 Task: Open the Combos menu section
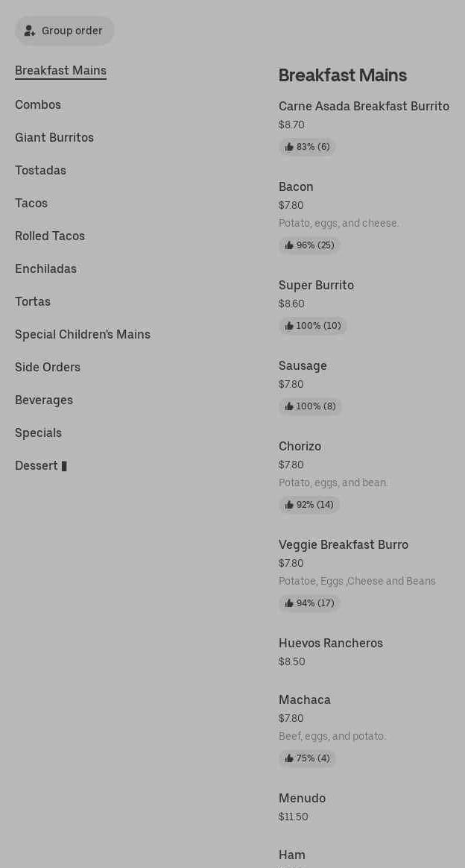pos(38,105)
